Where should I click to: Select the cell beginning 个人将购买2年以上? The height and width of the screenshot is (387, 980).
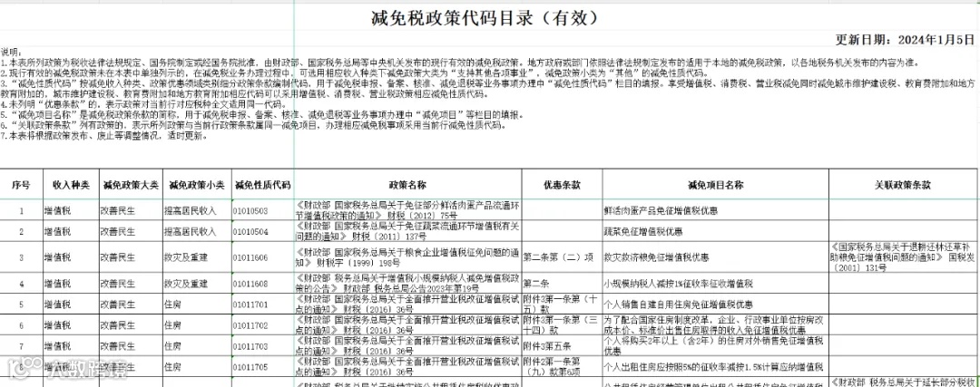click(716, 346)
